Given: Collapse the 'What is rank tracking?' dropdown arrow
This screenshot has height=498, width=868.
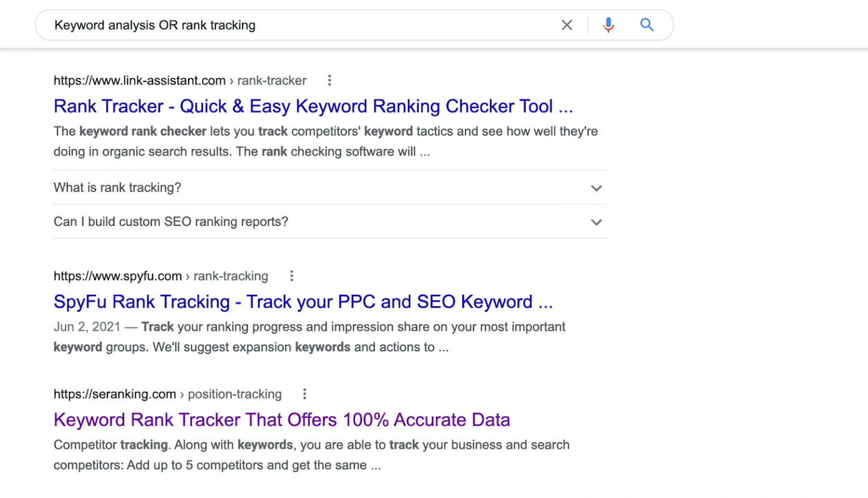Looking at the screenshot, I should [x=596, y=188].
